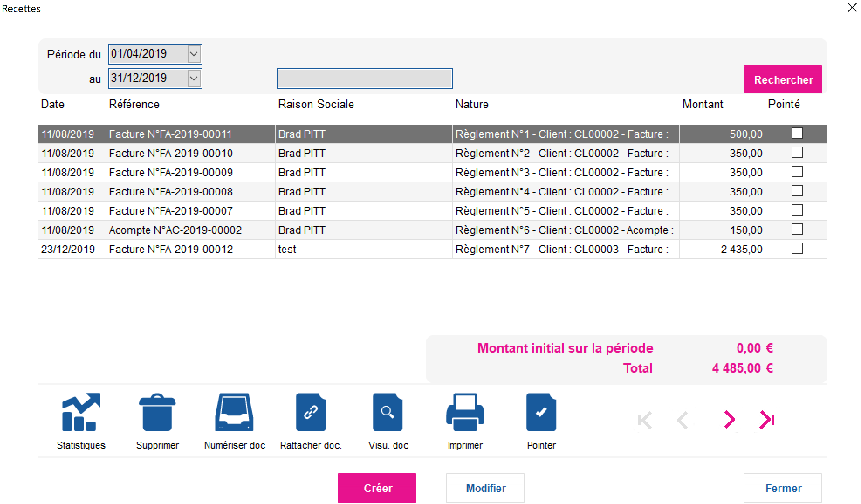Click the Créer button
The height and width of the screenshot is (504, 861).
[377, 488]
